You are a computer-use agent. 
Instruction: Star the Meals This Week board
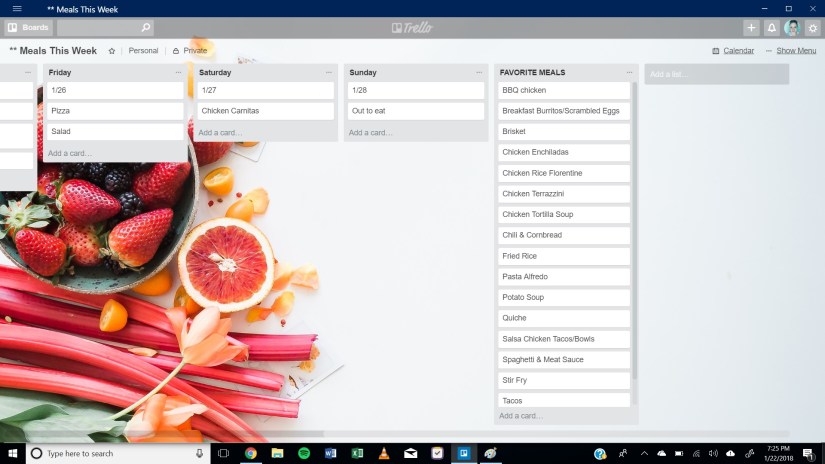112,51
